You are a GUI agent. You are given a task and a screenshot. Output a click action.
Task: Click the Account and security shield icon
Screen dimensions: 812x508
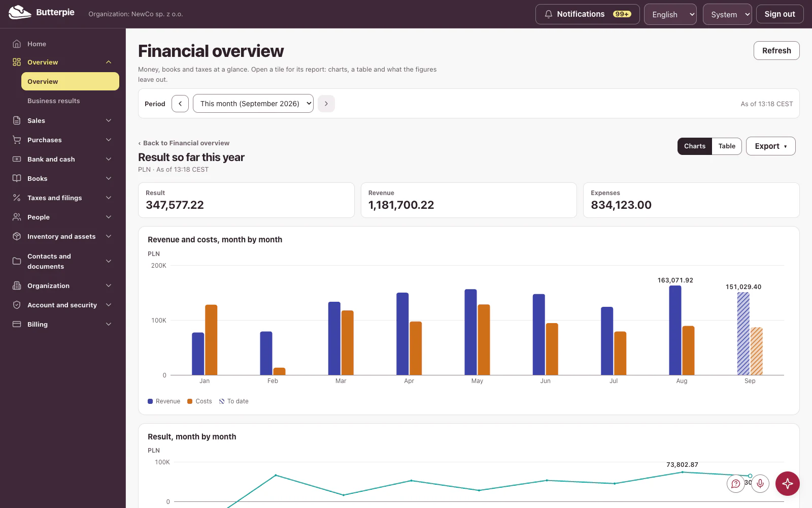[17, 305]
